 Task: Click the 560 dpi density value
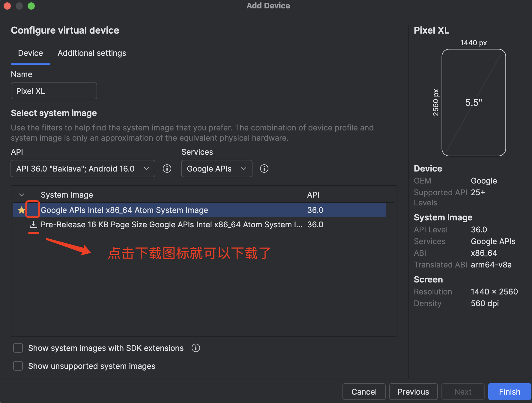click(485, 303)
